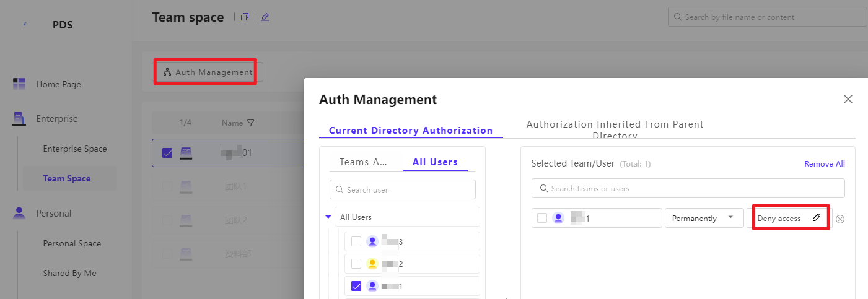Click the team icon in the 01 row
The height and width of the screenshot is (299, 868).
click(x=185, y=153)
